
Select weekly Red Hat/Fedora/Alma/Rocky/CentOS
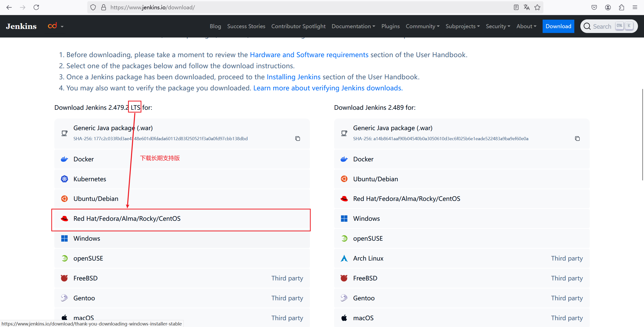[x=462, y=199]
